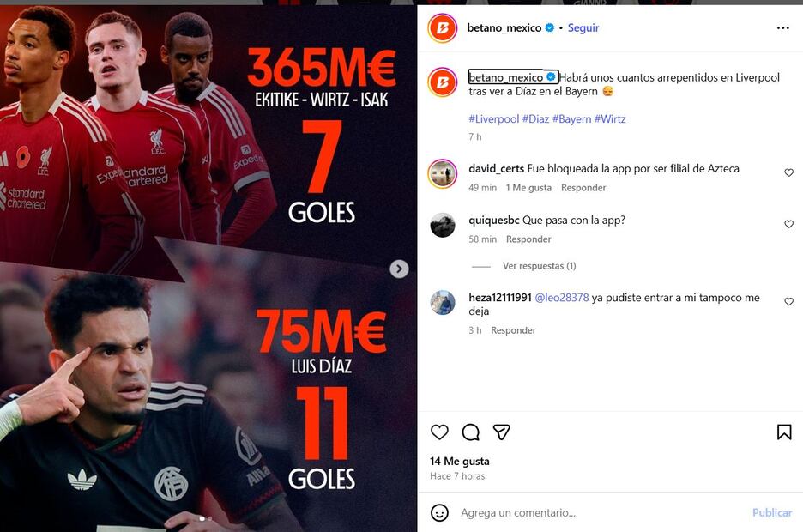Open comments with the speech bubble icon
803x532 pixels.
(470, 432)
